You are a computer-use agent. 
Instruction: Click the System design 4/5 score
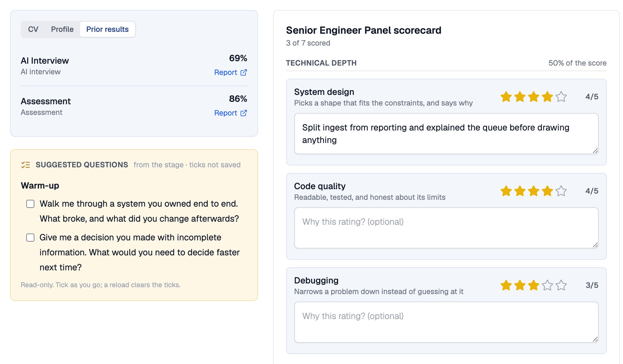pyautogui.click(x=592, y=97)
